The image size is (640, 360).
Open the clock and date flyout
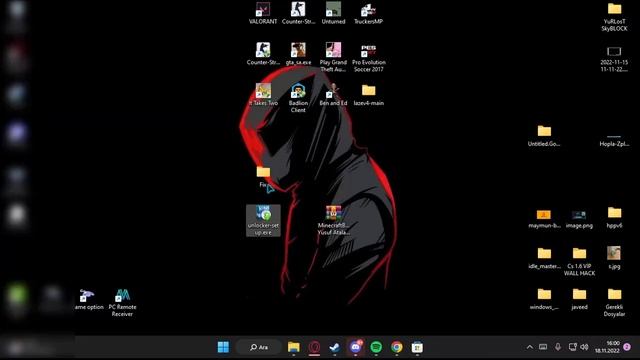coord(607,347)
